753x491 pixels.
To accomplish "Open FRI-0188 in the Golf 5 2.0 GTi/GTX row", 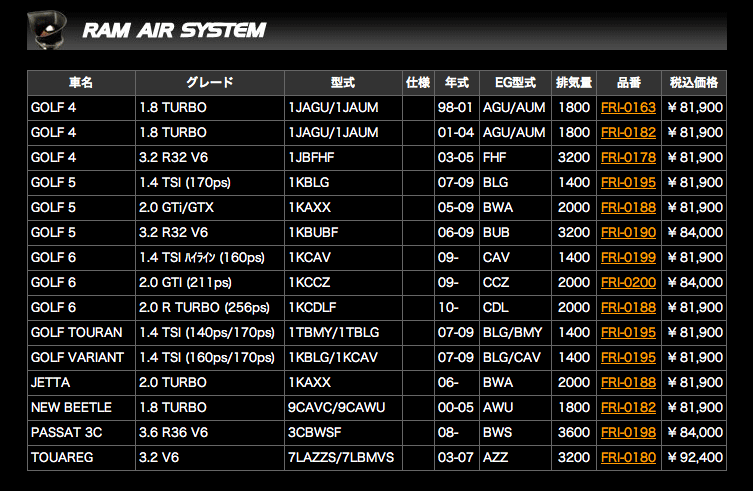I will point(628,208).
